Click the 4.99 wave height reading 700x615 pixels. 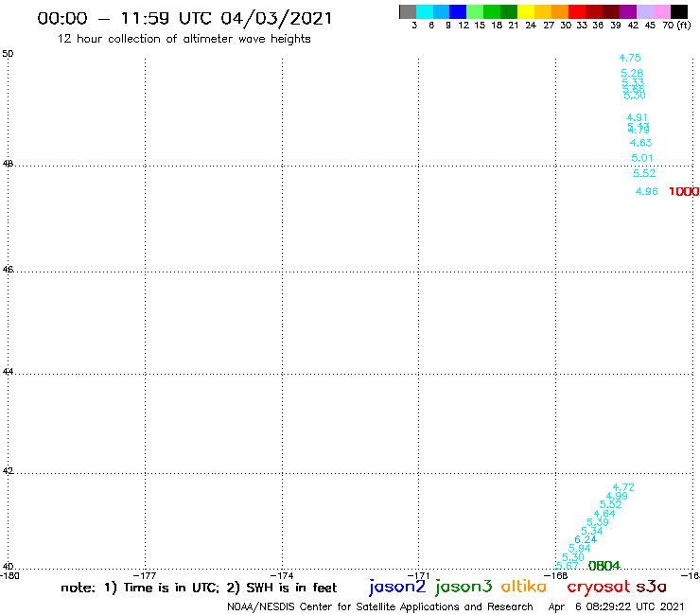coord(617,496)
